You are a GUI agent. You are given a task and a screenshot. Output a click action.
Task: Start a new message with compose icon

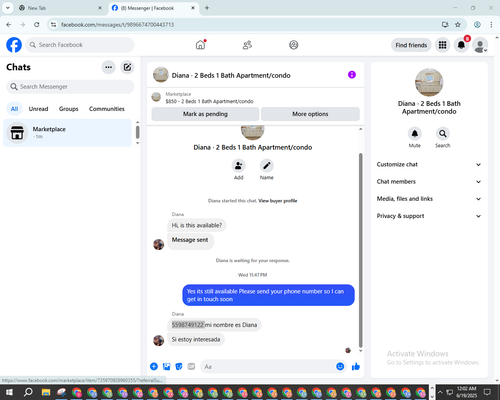(x=127, y=67)
